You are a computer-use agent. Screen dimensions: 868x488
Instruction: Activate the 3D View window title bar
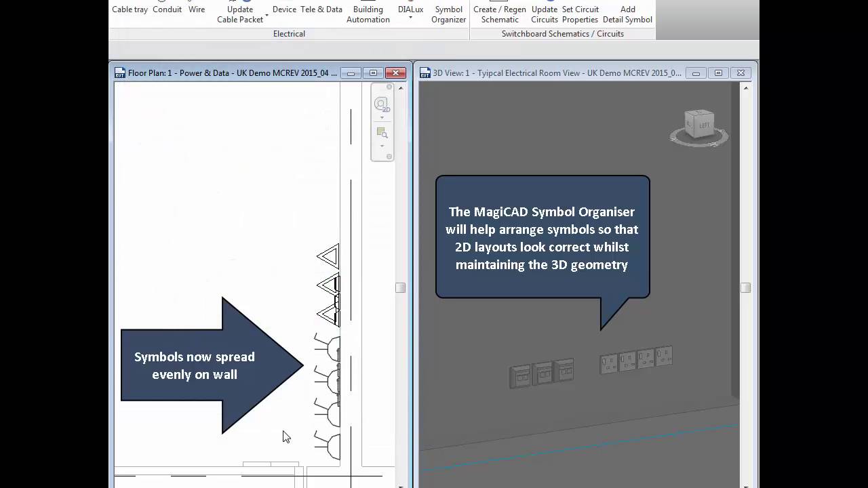[x=557, y=73]
